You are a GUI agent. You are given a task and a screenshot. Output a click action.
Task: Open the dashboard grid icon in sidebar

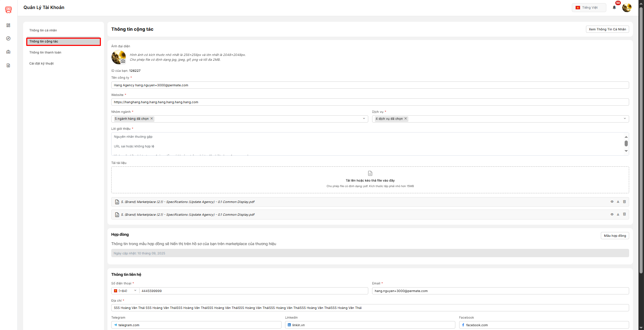8,25
